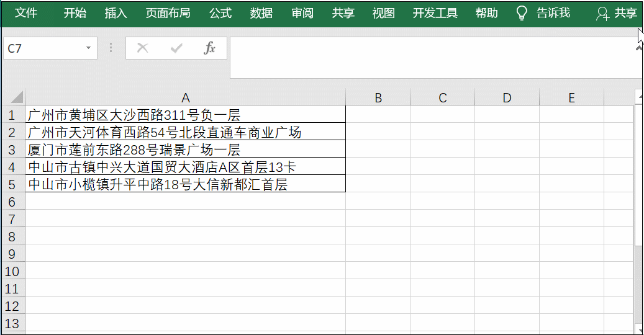The image size is (644, 335).
Task: Select cell with 中山市古镇中兴大道国贸大酒店A区首层13卡
Action: (x=185, y=167)
